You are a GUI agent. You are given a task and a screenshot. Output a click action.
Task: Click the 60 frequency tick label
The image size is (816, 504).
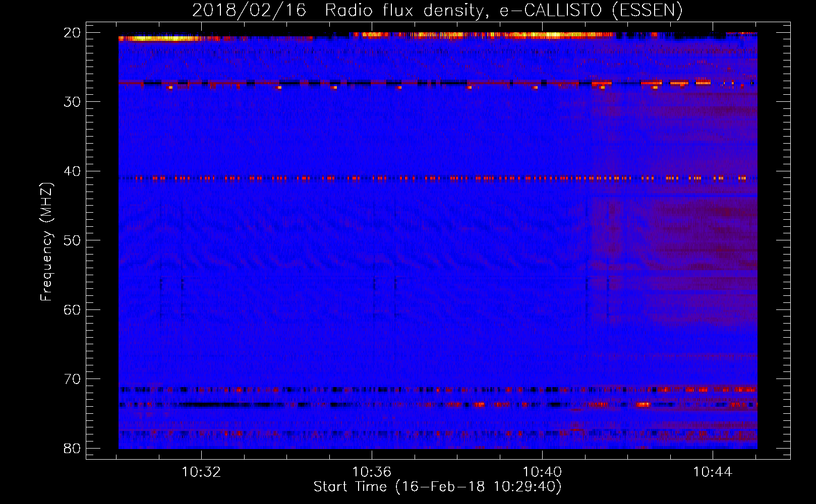[72, 310]
